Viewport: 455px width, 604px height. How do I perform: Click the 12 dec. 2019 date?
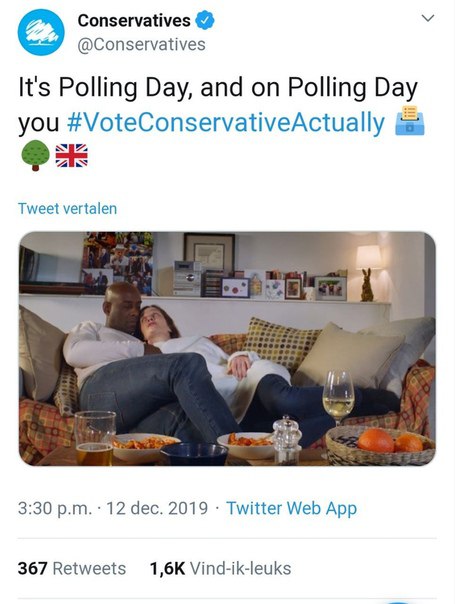point(157,508)
